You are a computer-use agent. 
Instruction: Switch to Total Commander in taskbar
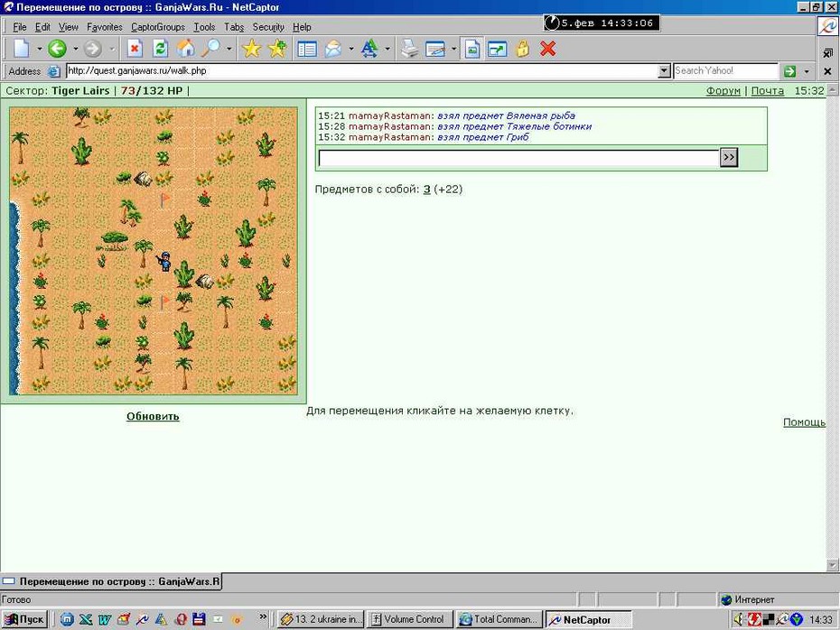[x=499, y=619]
